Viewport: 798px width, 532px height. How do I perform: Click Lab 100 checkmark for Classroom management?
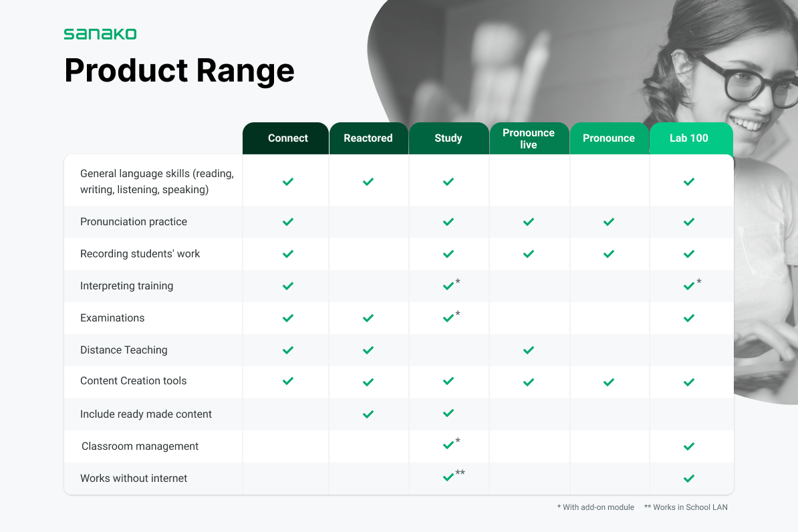tap(689, 446)
